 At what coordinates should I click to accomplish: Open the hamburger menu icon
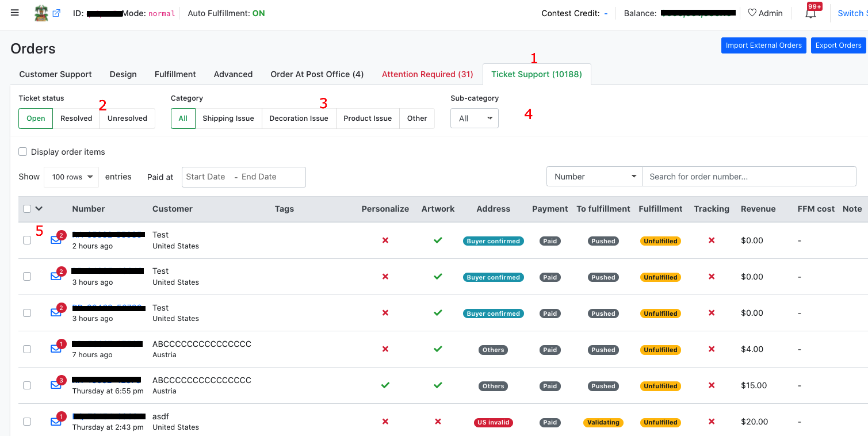[15, 13]
